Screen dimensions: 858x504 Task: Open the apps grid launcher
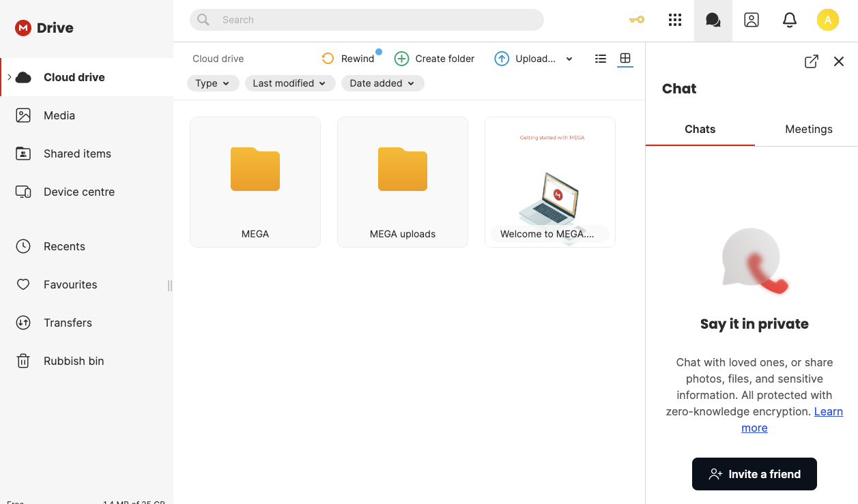point(675,20)
